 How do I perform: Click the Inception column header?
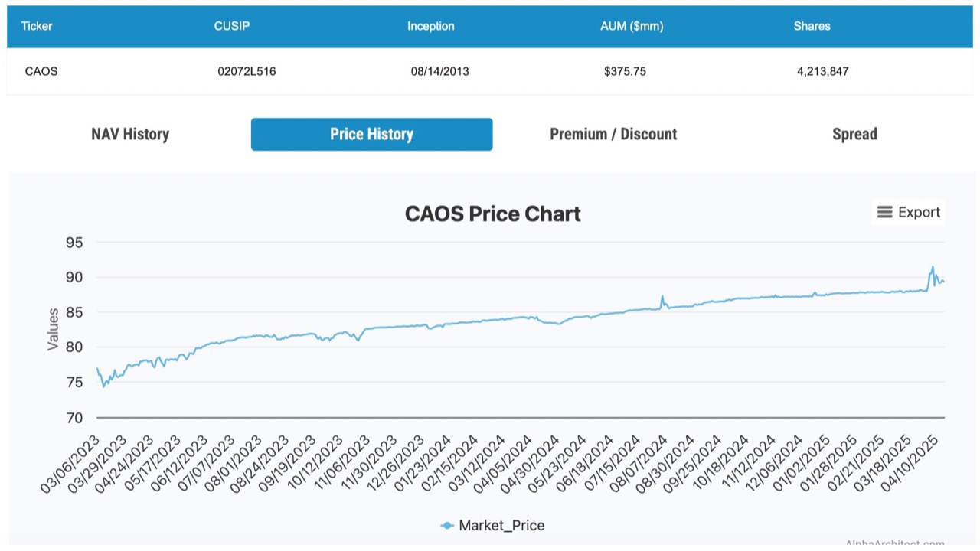[x=430, y=26]
